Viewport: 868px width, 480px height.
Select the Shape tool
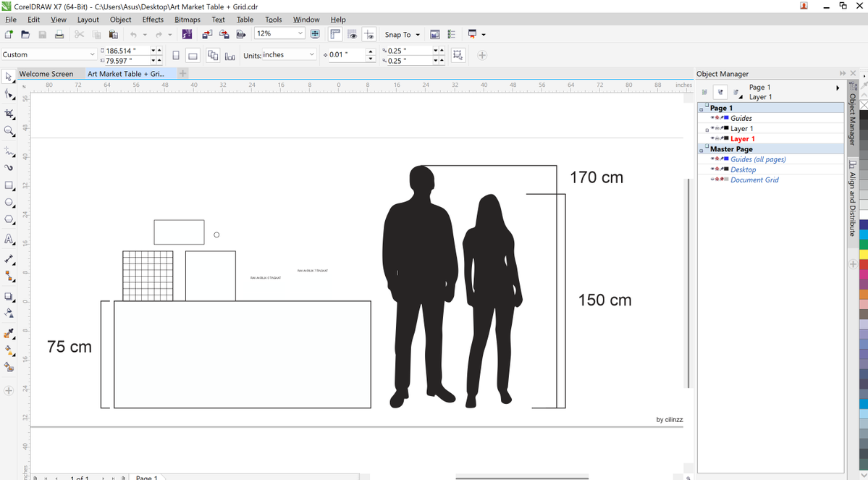pos(8,94)
